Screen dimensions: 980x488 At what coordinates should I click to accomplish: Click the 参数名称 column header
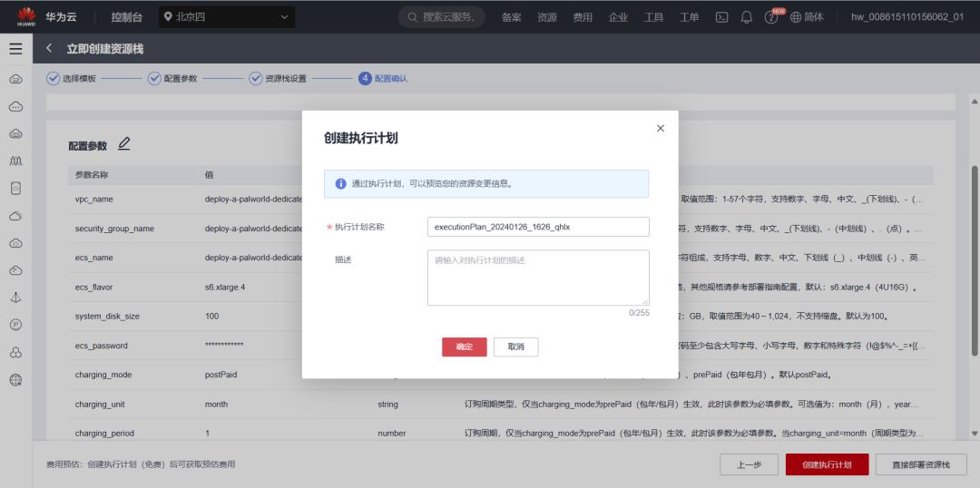click(92, 175)
